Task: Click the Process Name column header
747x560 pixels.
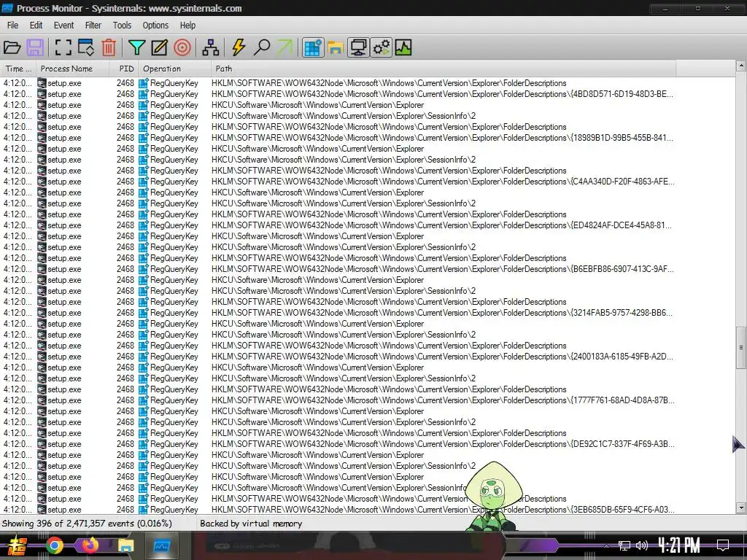Action: 72,69
